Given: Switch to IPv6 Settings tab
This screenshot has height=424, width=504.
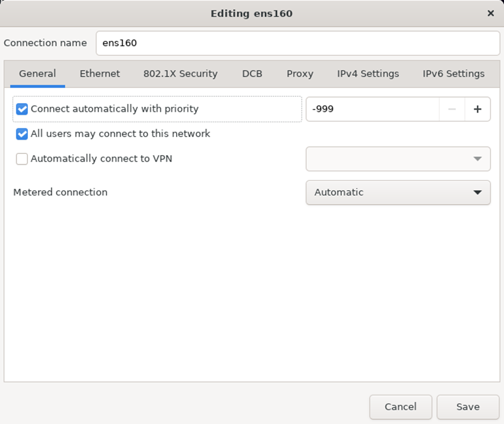Looking at the screenshot, I should point(453,73).
